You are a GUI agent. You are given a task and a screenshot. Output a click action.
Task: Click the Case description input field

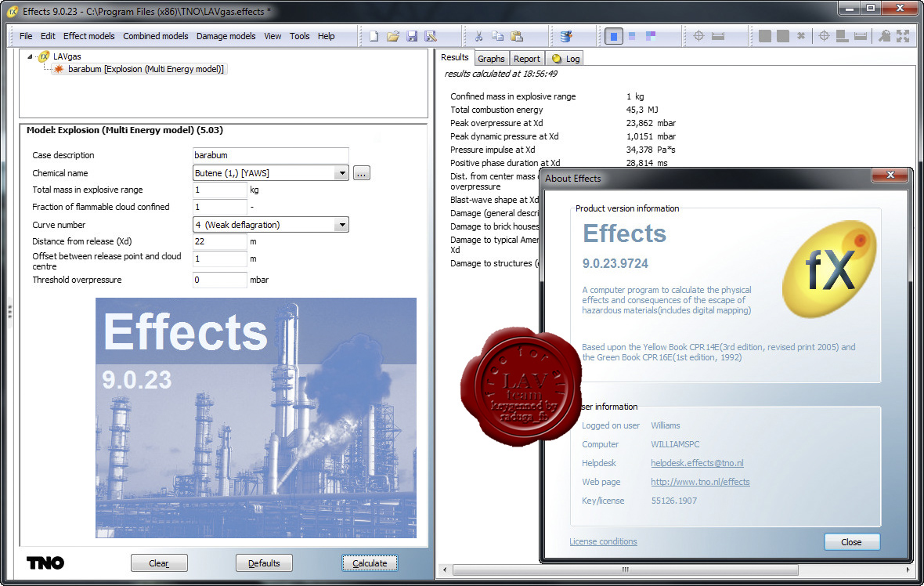coord(270,155)
